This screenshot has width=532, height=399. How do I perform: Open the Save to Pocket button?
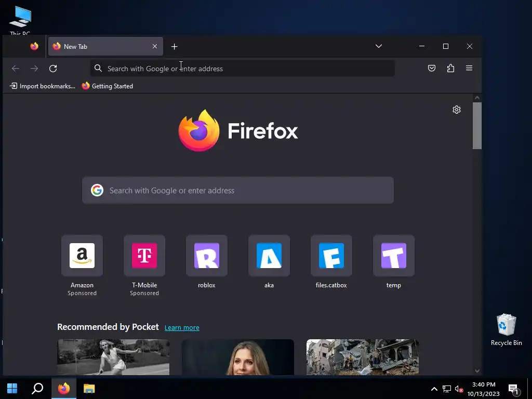432,68
